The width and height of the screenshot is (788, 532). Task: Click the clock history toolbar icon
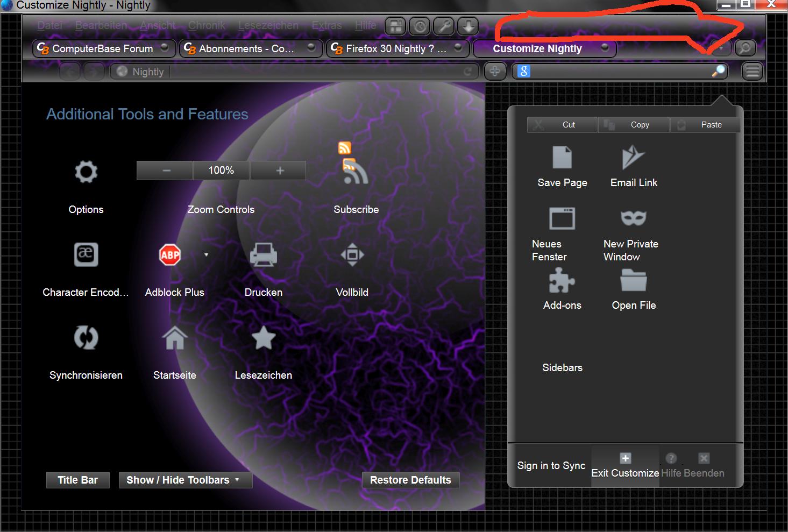420,26
